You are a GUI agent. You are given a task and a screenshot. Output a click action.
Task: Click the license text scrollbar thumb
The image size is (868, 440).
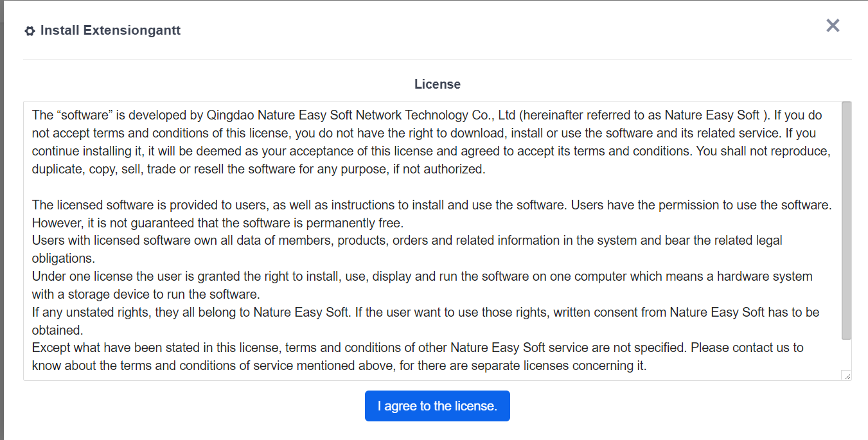(x=846, y=220)
